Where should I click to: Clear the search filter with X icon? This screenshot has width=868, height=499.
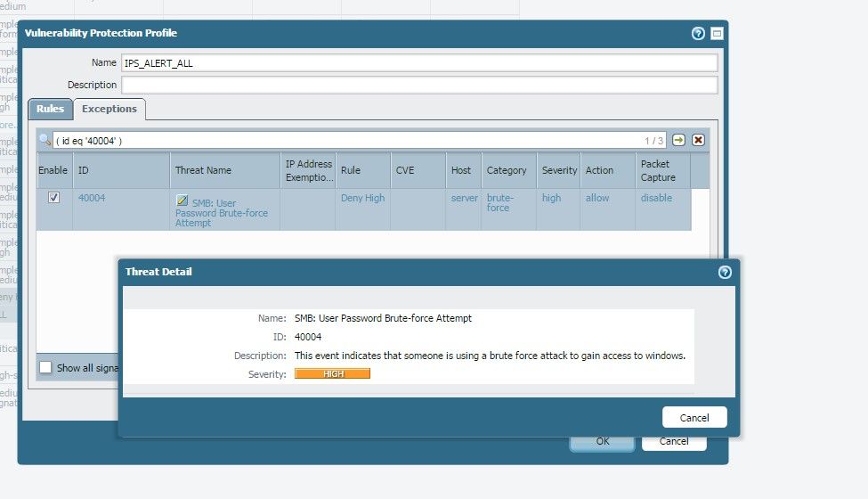[x=699, y=140]
